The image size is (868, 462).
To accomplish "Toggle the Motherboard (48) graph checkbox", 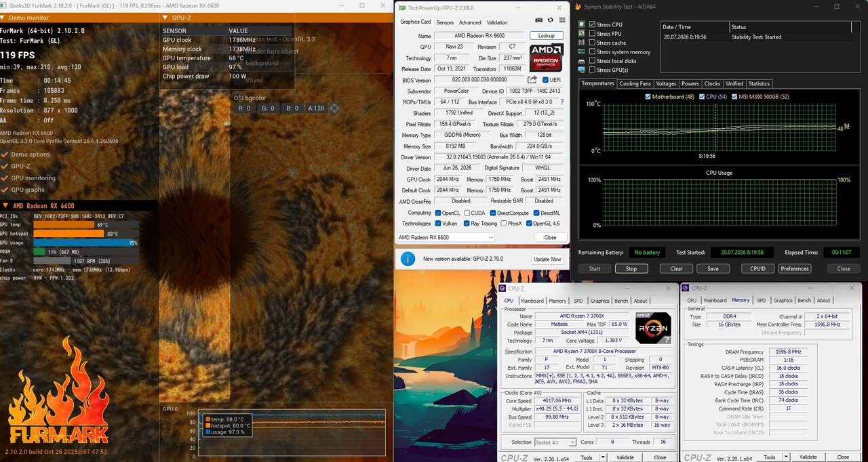I will coord(649,97).
